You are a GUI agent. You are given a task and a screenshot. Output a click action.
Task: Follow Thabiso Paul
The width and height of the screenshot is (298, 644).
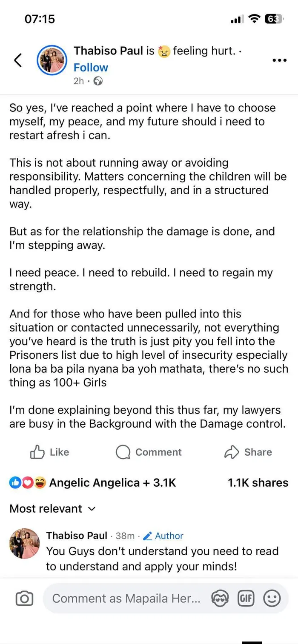click(x=91, y=68)
